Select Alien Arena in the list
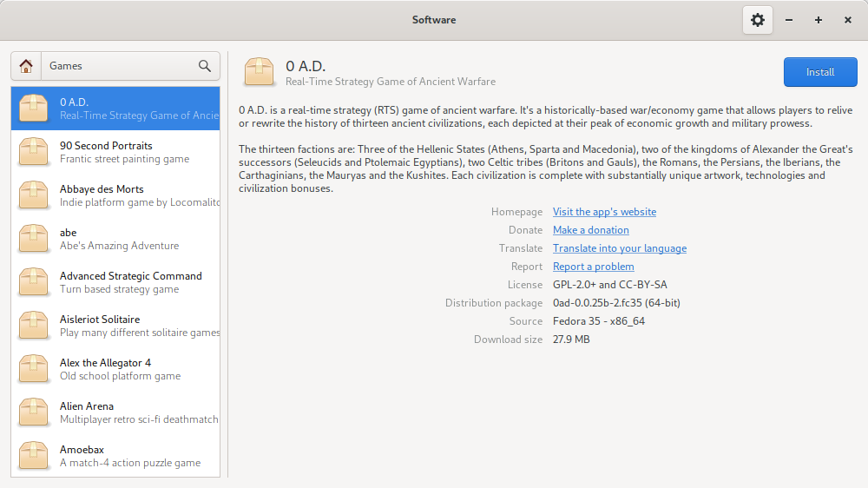This screenshot has width=868, height=488. point(115,412)
